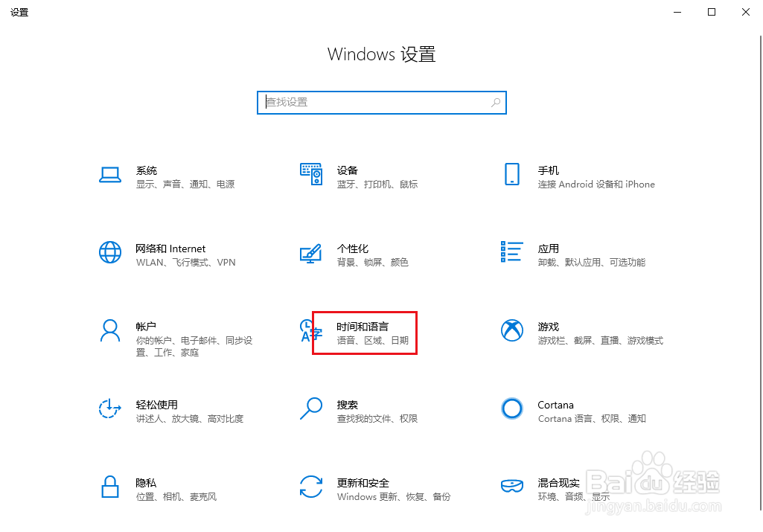Open the 更新和安全 settings title
The height and width of the screenshot is (532, 763).
(x=363, y=483)
